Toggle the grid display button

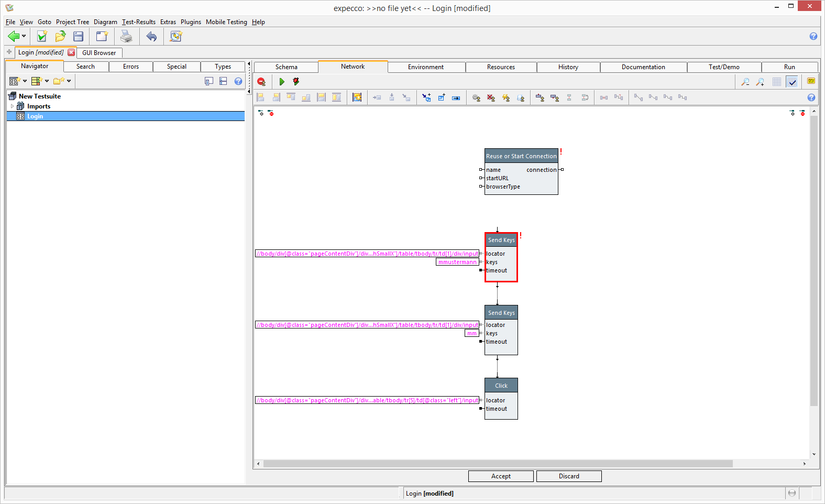click(777, 82)
